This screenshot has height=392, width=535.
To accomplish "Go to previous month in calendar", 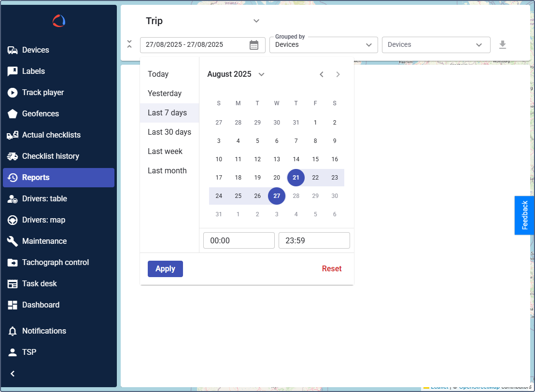I will click(x=322, y=74).
